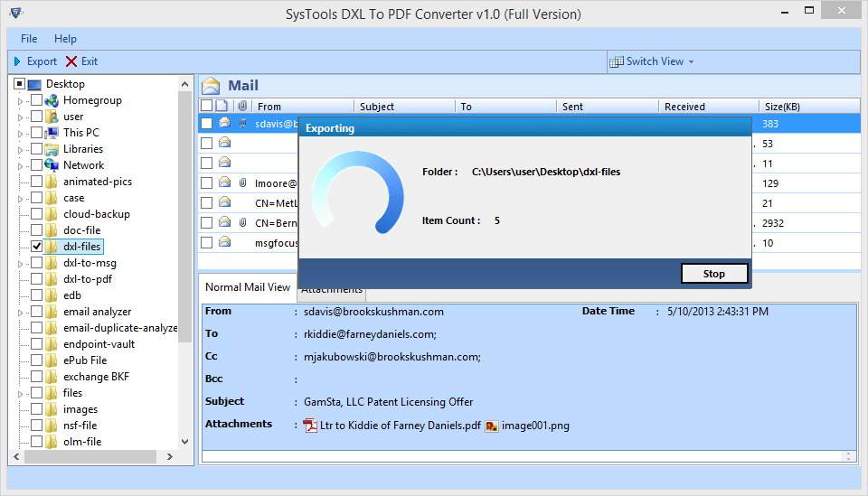Expand the email analyzer folder node
The width and height of the screenshot is (868, 496).
click(21, 313)
